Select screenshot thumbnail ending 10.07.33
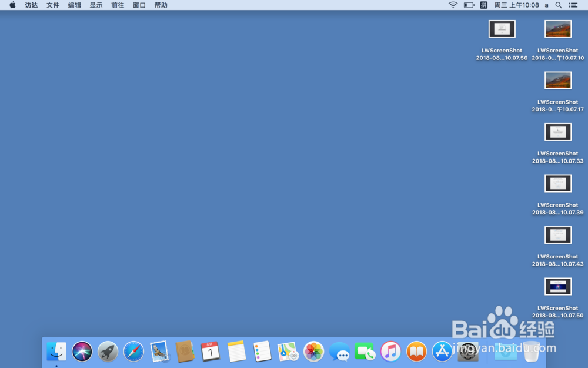This screenshot has height=368, width=588. point(557,132)
